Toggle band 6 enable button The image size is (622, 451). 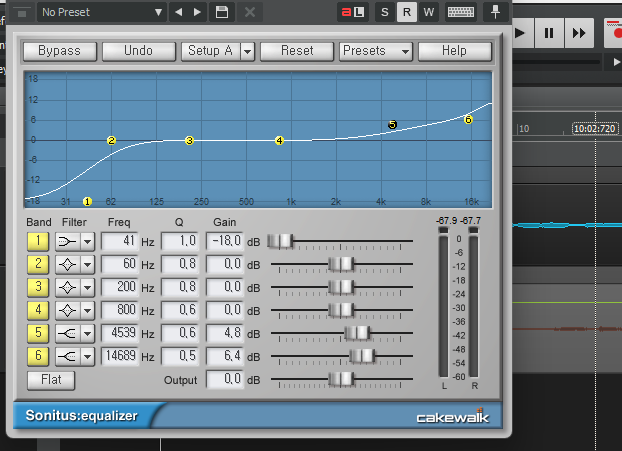pyautogui.click(x=38, y=356)
